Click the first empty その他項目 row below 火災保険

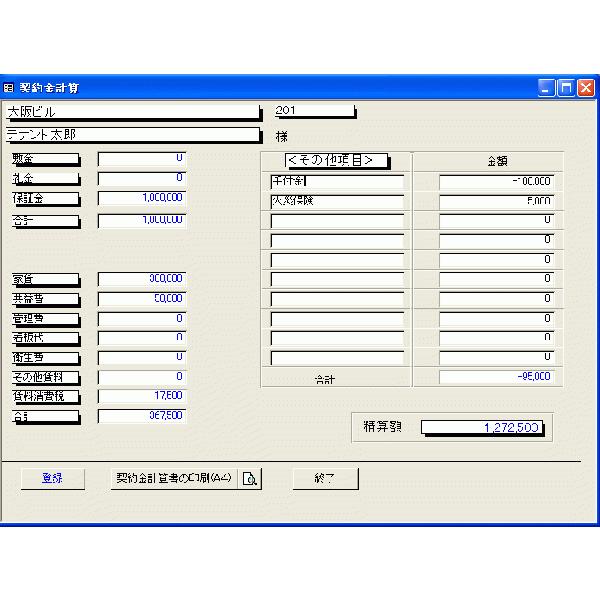[336, 220]
